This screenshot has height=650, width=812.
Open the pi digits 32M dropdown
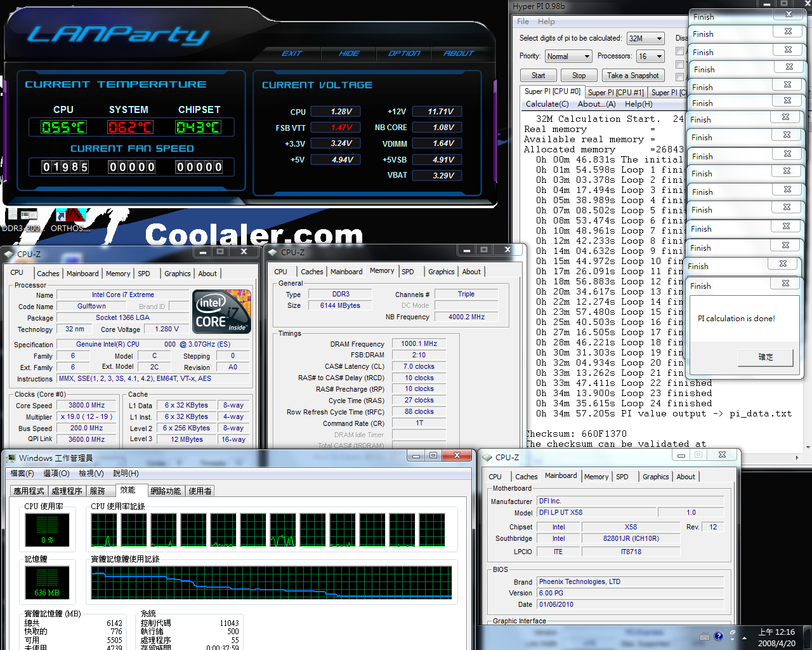pos(645,39)
